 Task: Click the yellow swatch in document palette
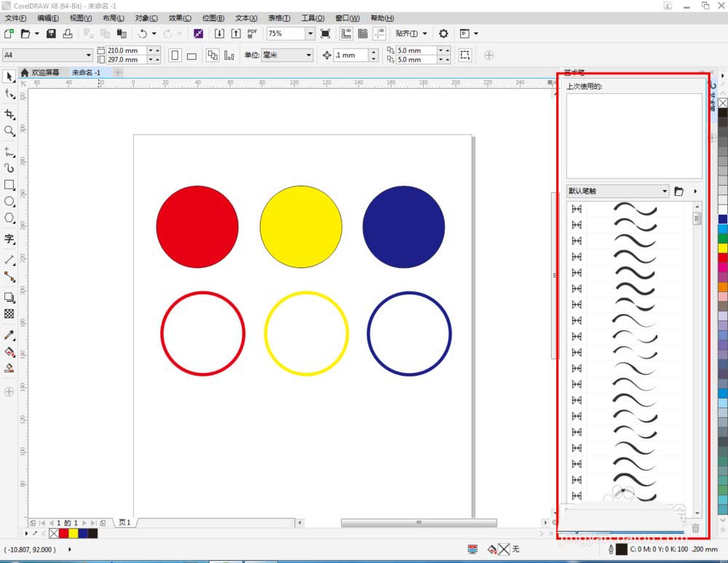pyautogui.click(x=74, y=533)
